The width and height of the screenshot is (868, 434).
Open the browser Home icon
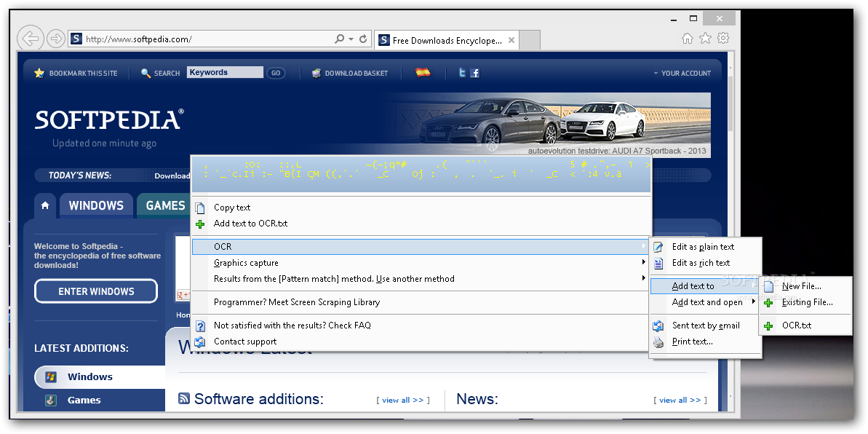pyautogui.click(x=687, y=39)
